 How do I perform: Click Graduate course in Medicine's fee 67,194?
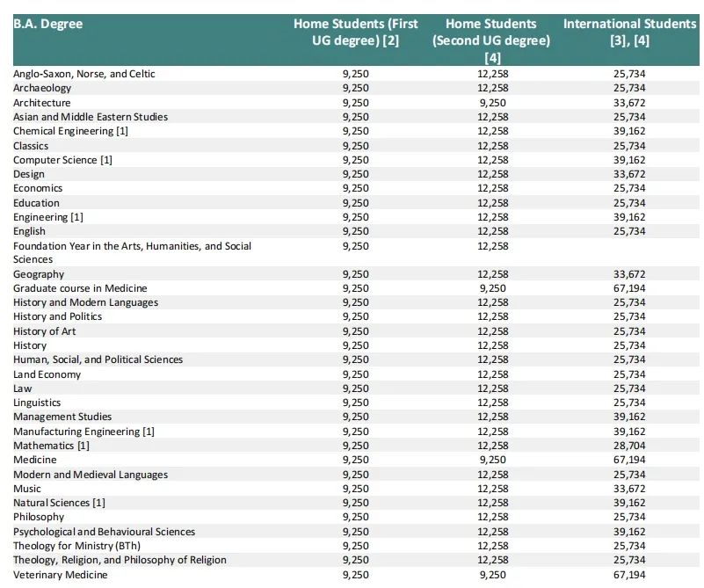[629, 288]
